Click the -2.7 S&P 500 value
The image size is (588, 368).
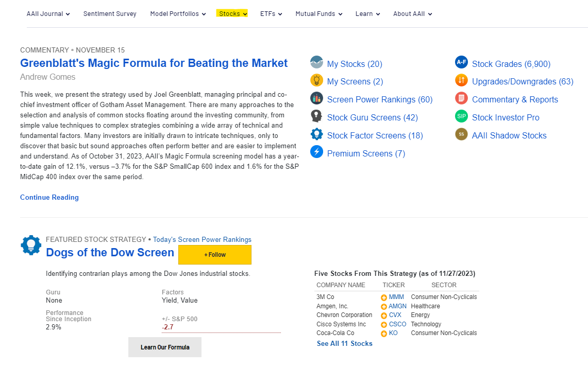167,327
